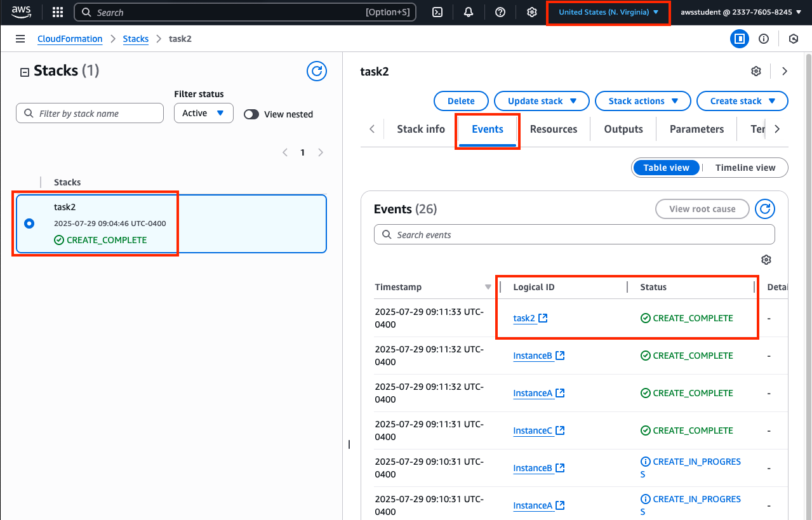Click page number 1 in stacks pagination
Screen dimensions: 812x520
[x=303, y=152]
